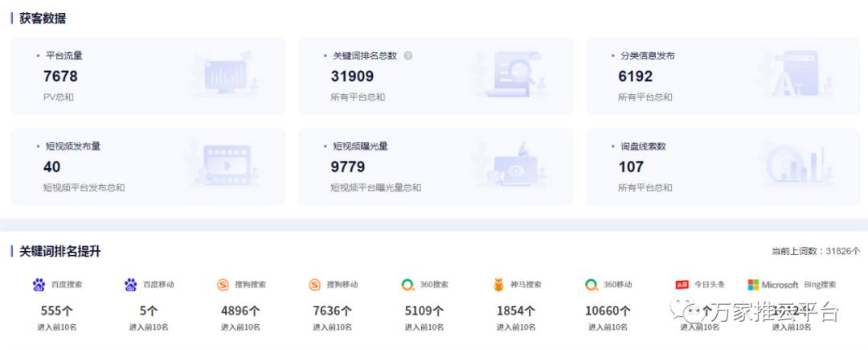Viewport: 868px width, 350px height.
Task: Click the 当前上词数 31826个 text
Action: (x=815, y=251)
